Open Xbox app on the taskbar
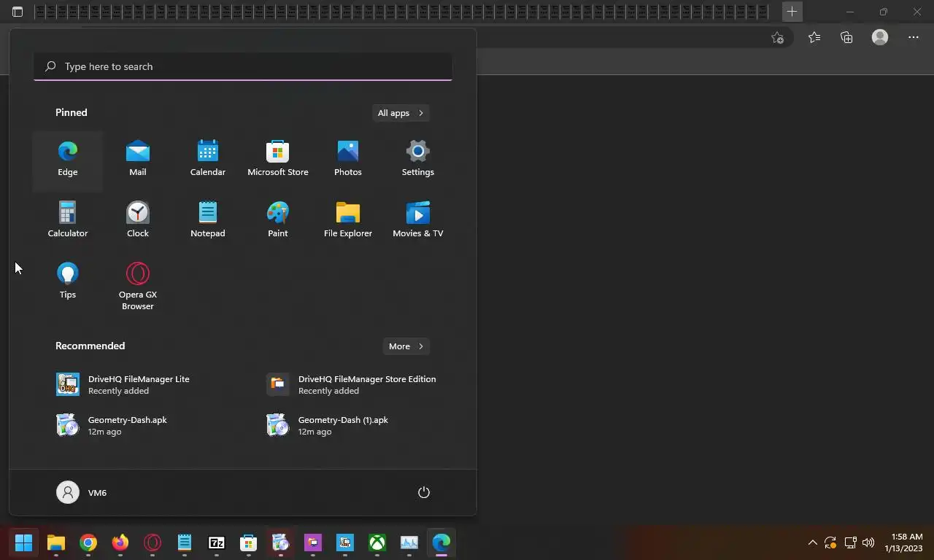 point(377,542)
